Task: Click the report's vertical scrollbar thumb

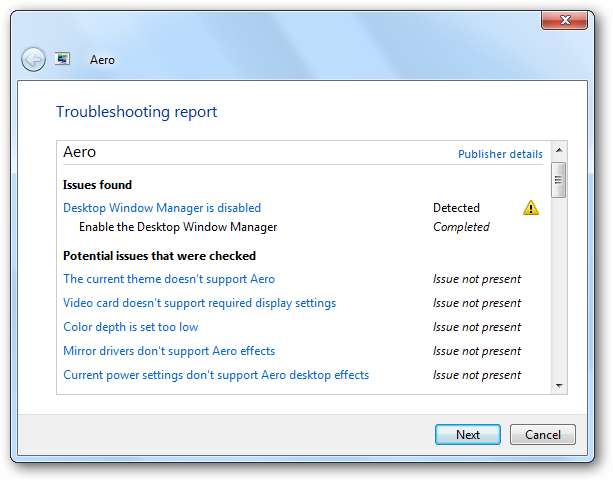Action: click(559, 180)
